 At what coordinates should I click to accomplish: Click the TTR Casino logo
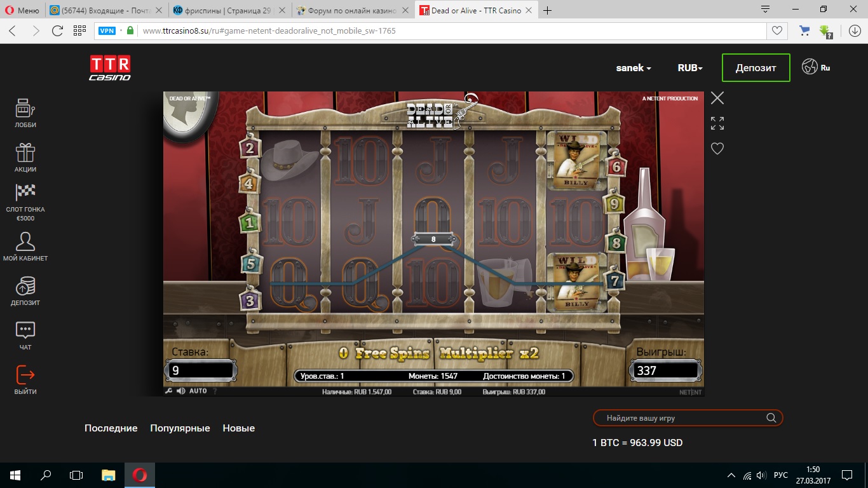[x=110, y=68]
